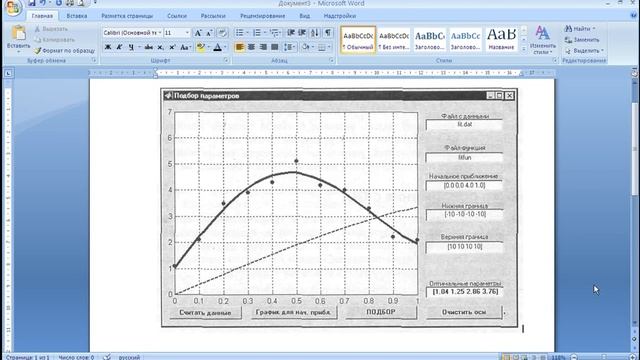Switch to the Вставка tab

[x=77, y=16]
